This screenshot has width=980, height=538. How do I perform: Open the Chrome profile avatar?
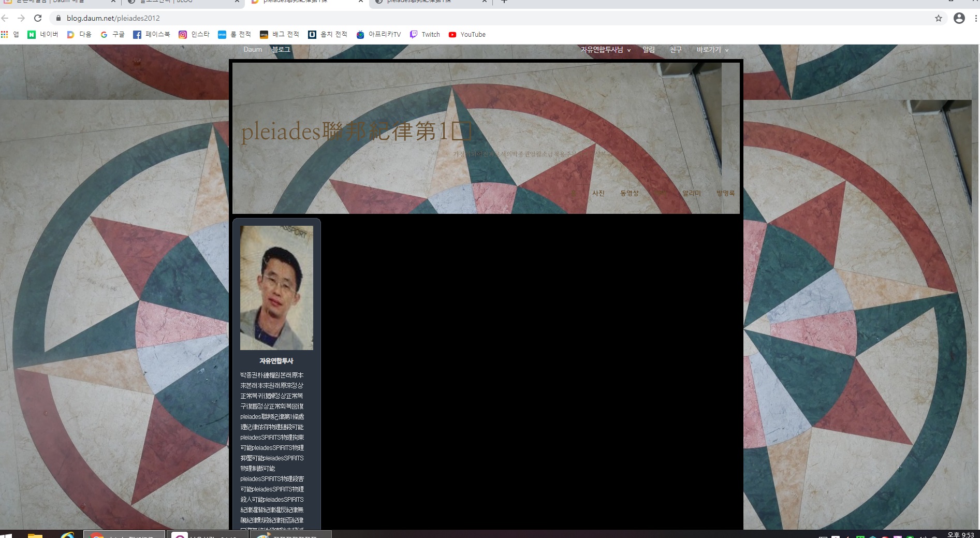coord(959,18)
